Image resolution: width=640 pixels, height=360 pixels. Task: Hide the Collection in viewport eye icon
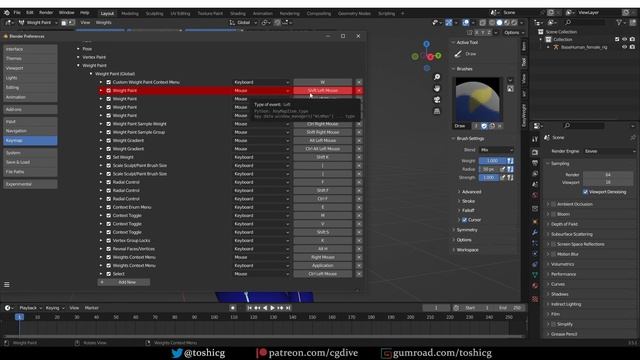[624, 39]
